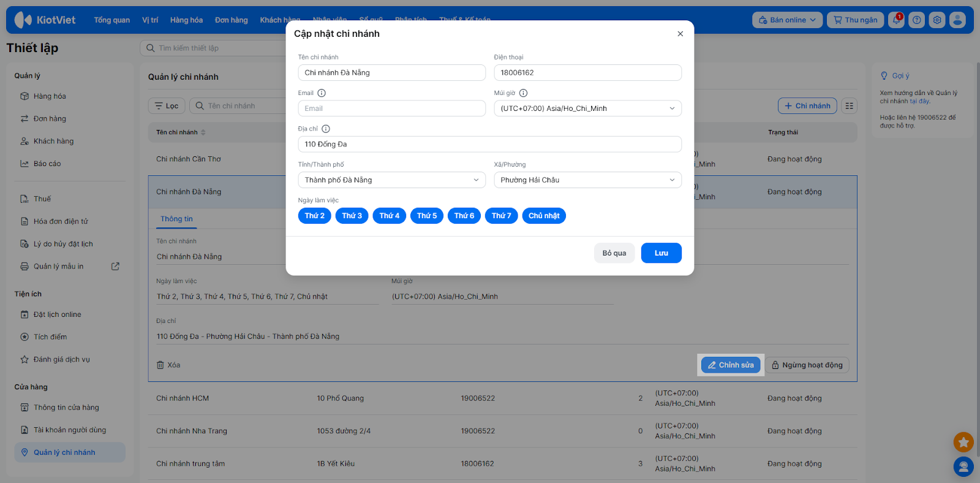Open the Xã/Phường dropdown
The height and width of the screenshot is (483, 980).
pos(587,180)
